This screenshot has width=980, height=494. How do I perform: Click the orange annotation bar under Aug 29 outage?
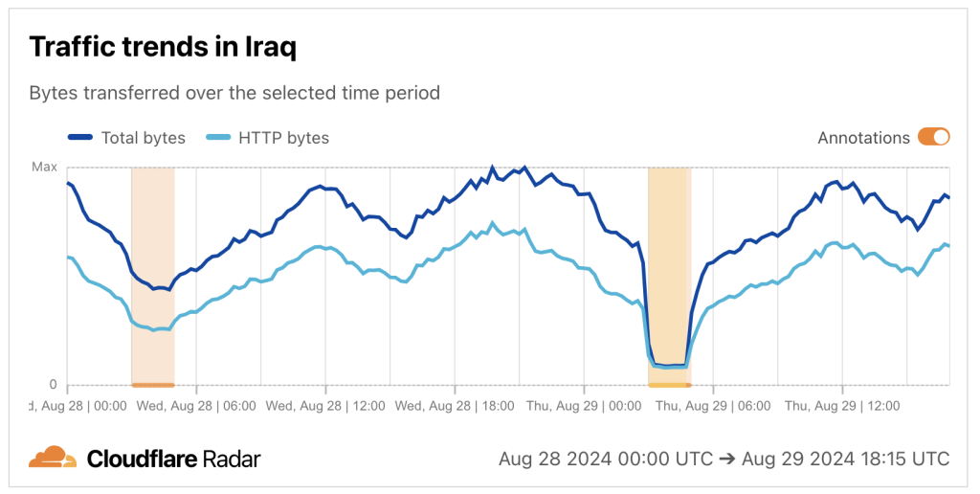point(669,385)
